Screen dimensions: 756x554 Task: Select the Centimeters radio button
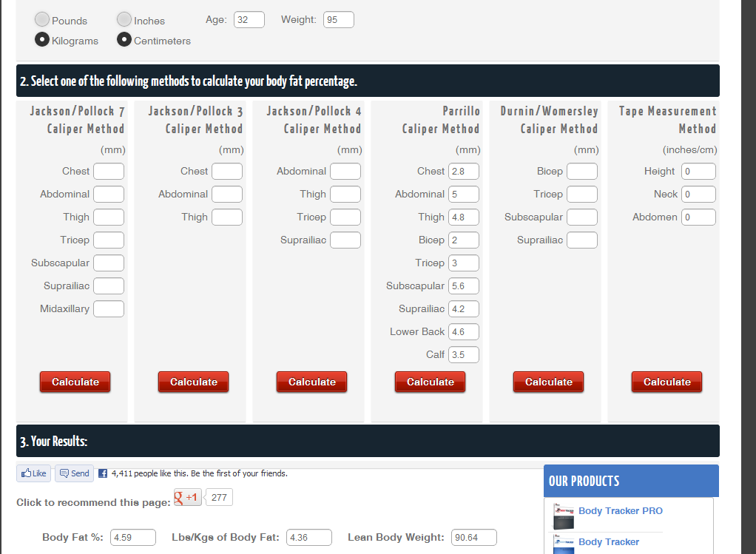tap(124, 40)
